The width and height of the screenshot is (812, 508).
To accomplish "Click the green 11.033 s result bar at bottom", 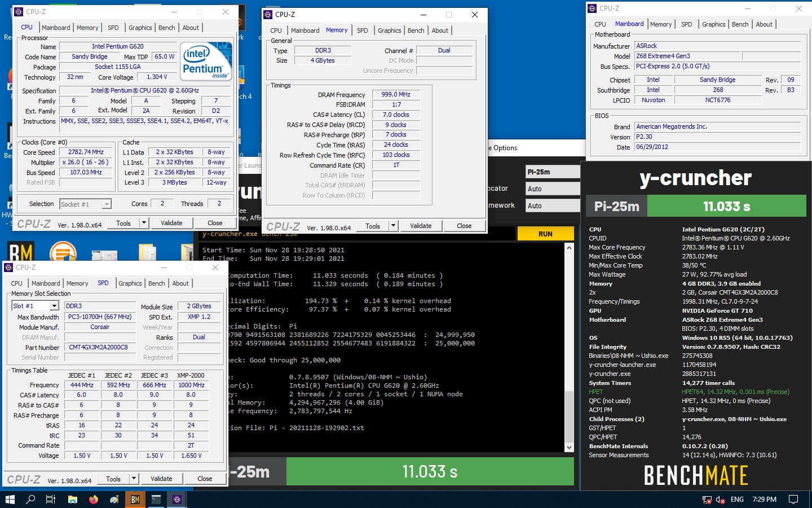I will [430, 471].
